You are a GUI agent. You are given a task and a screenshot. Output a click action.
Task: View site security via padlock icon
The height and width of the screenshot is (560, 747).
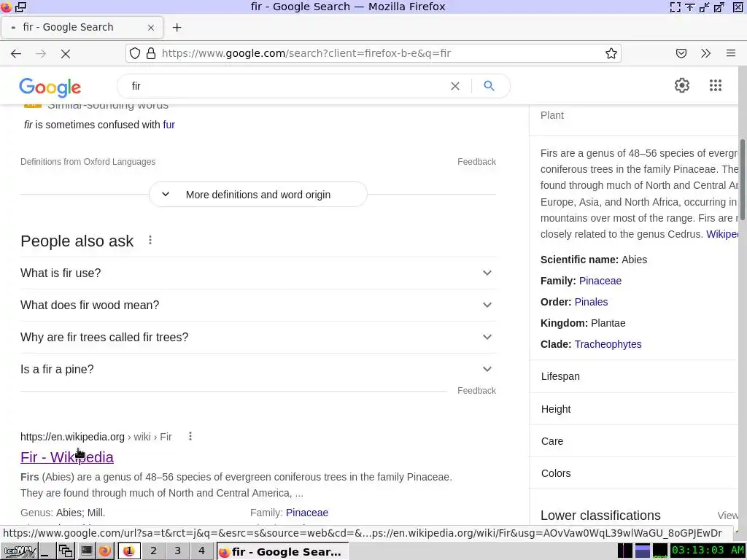(x=151, y=53)
